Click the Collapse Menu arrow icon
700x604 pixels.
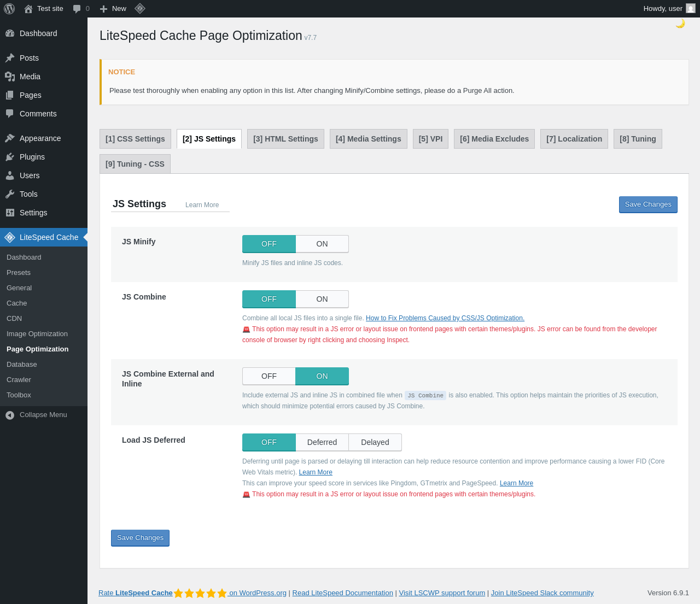click(10, 415)
